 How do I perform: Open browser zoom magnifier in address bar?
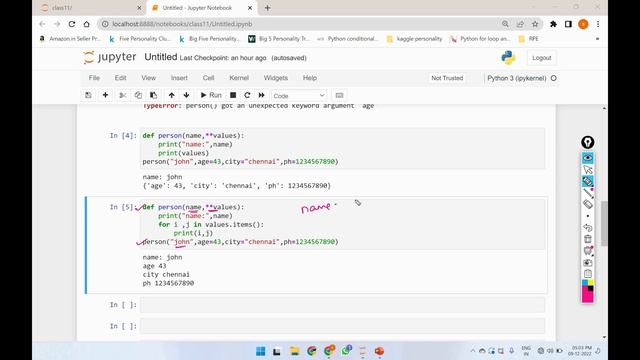pos(505,24)
